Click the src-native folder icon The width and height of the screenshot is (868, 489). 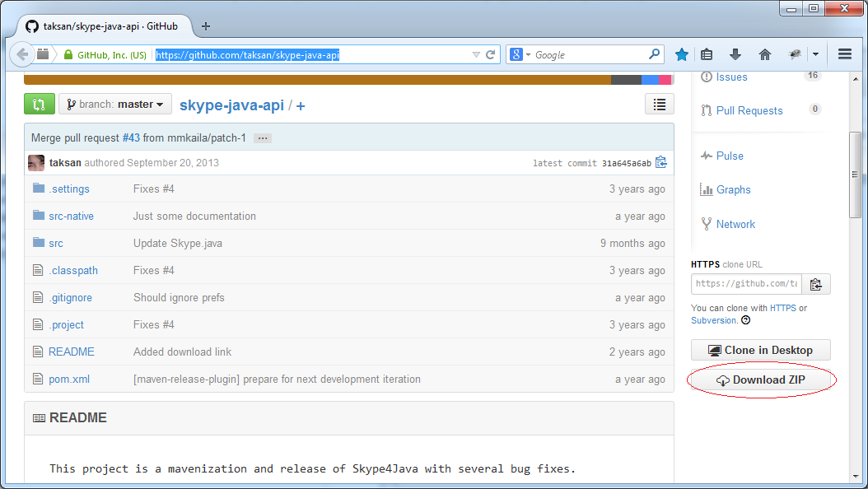click(x=38, y=215)
